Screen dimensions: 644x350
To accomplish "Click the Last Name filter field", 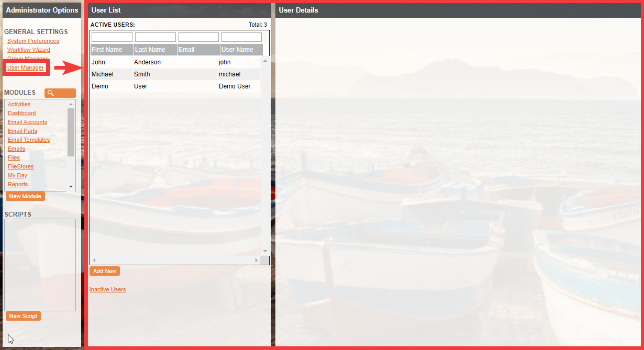I will click(x=156, y=37).
